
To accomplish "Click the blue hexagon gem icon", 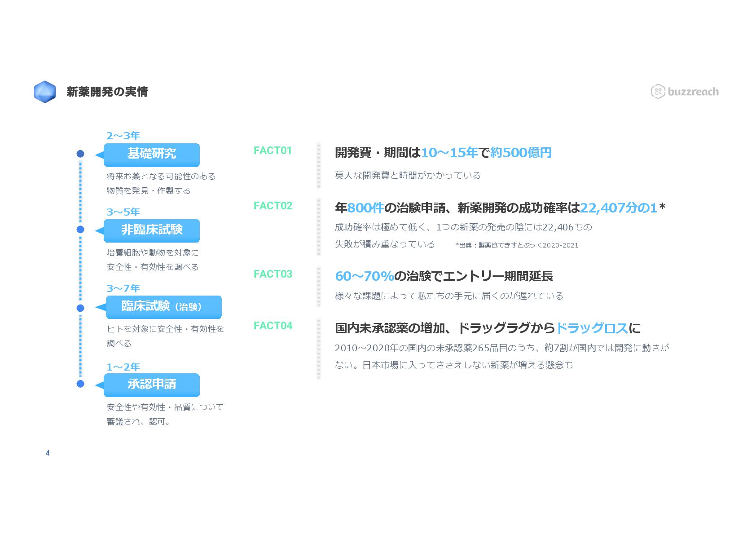I will [x=45, y=92].
